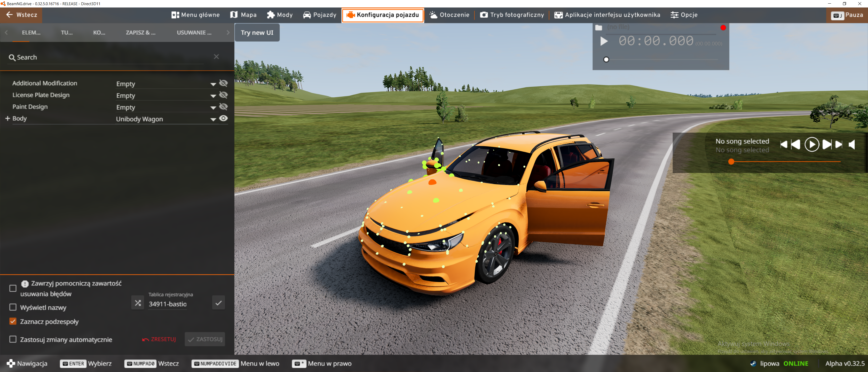Click dropdown arrow for License Plate Design

213,96
